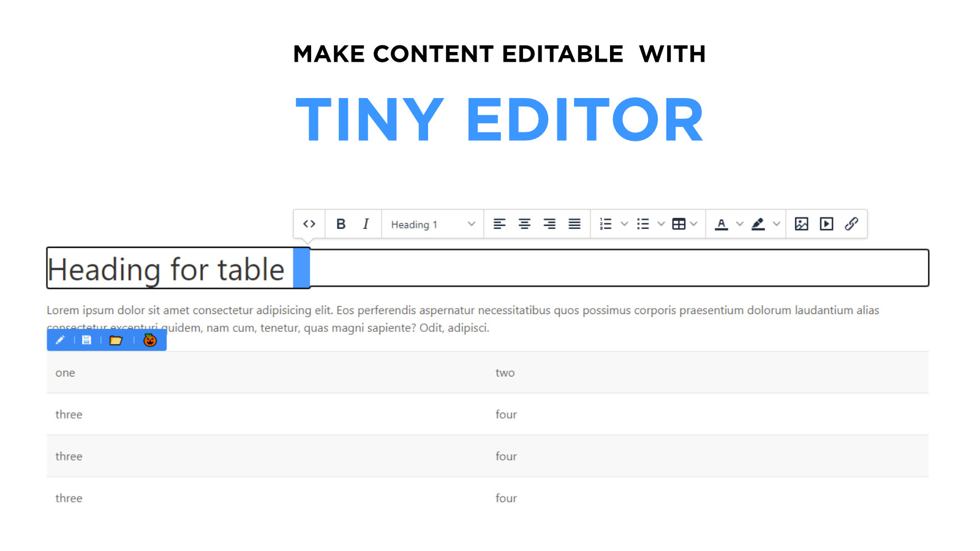
Task: Apply the background highlight color
Action: pyautogui.click(x=758, y=224)
